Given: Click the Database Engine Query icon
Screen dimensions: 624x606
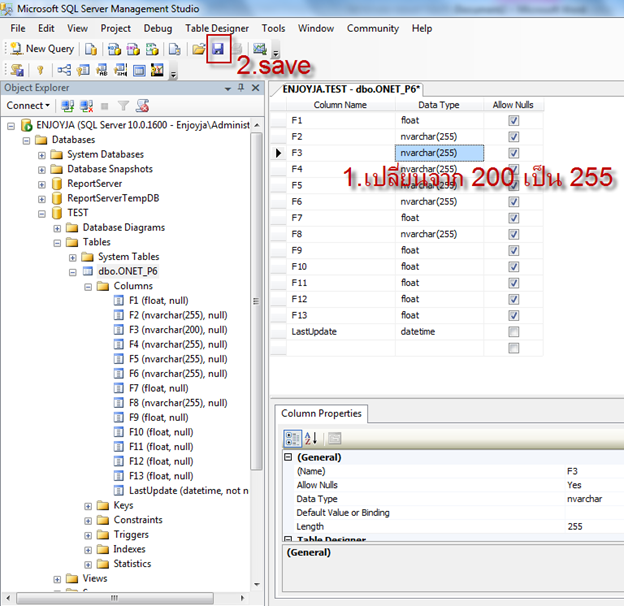Looking at the screenshot, I should (x=91, y=49).
